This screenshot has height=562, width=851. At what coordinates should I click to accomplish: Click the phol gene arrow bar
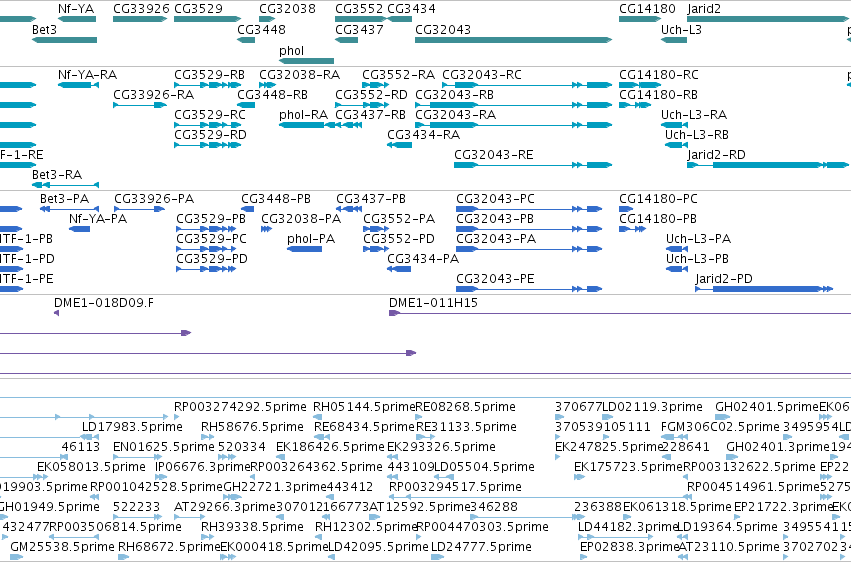[306, 61]
